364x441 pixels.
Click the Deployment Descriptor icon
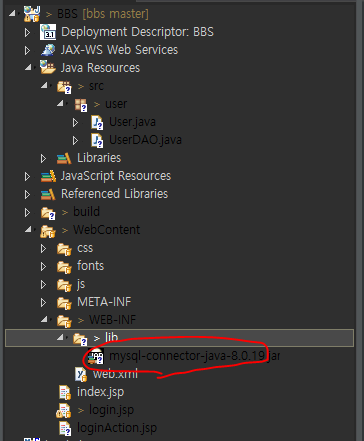pyautogui.click(x=48, y=32)
